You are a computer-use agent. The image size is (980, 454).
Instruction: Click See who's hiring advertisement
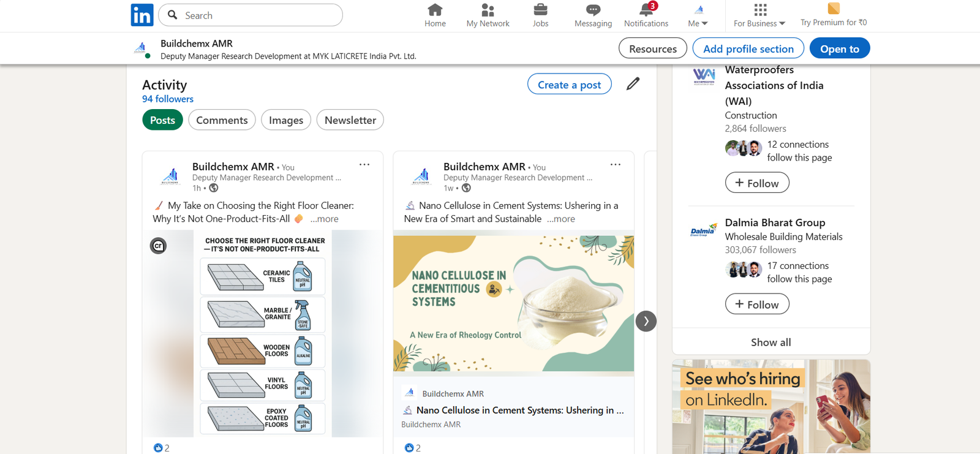pos(771,407)
